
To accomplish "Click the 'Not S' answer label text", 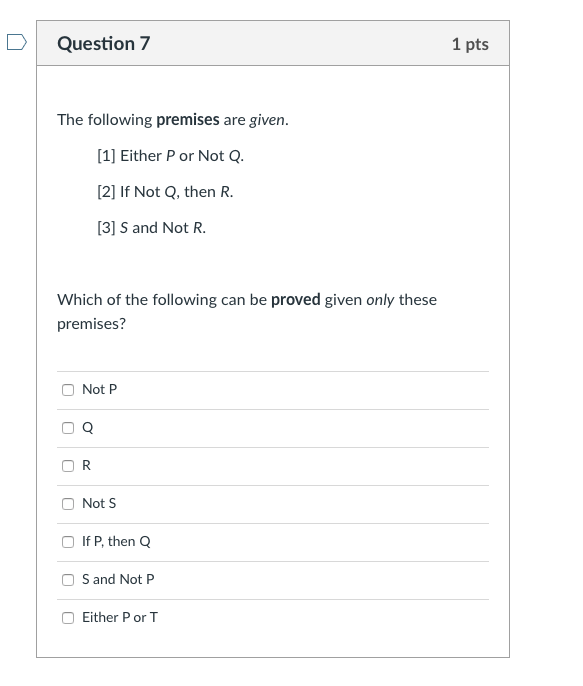I will click(x=99, y=504).
